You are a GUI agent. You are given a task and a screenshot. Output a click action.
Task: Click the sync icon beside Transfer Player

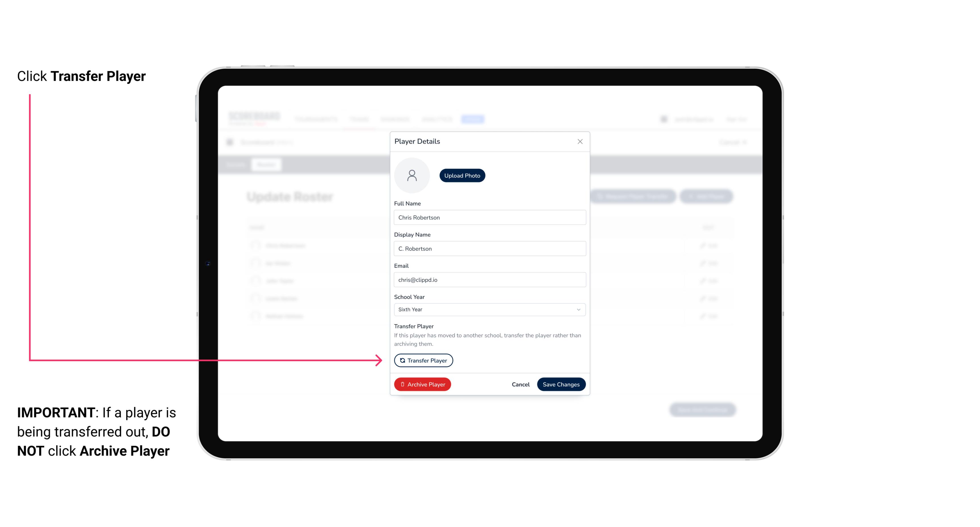[x=402, y=360]
